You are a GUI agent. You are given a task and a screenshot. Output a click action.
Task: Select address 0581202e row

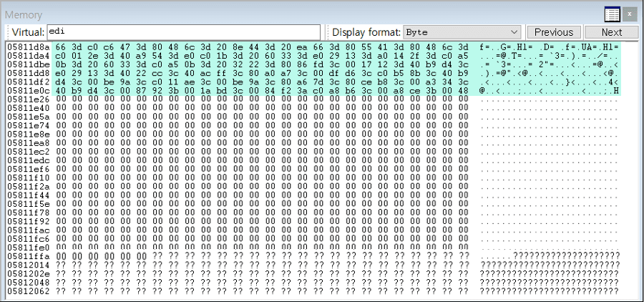click(313, 274)
